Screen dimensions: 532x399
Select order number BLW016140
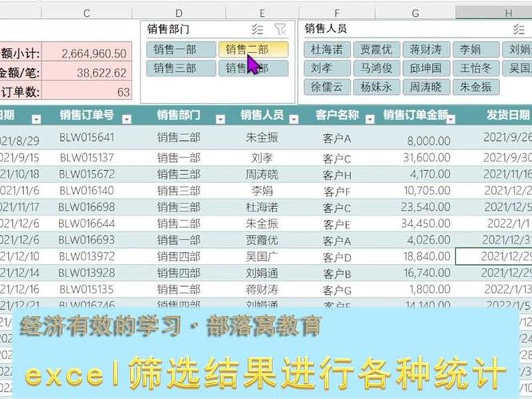click(86, 191)
